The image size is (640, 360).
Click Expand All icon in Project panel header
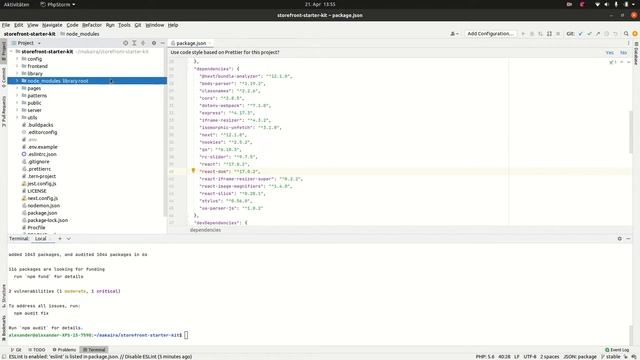click(x=134, y=43)
